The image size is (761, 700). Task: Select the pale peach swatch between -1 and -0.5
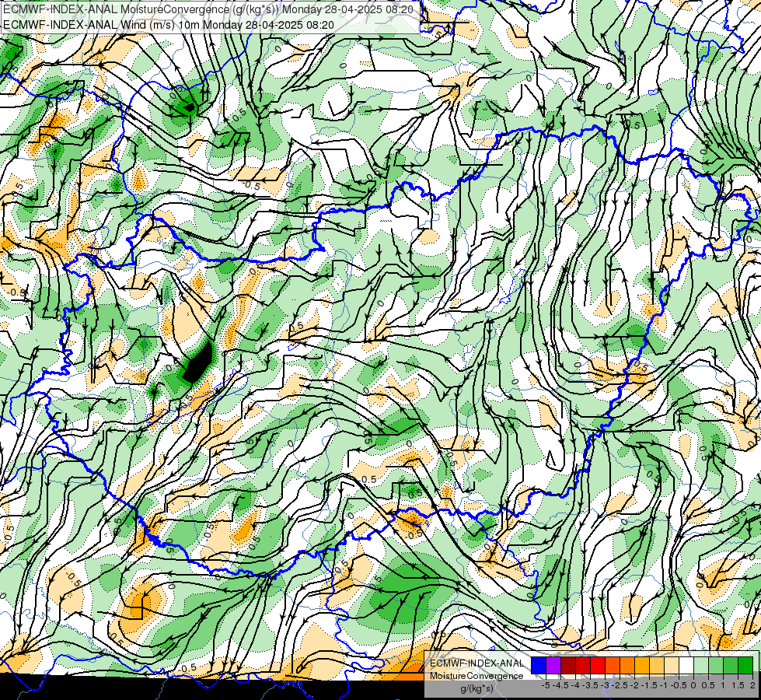672,666
